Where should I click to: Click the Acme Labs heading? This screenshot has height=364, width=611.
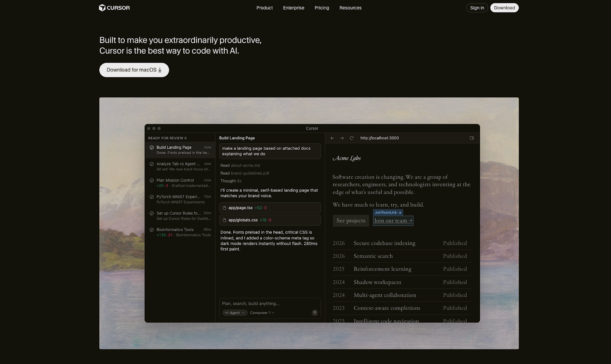point(347,158)
